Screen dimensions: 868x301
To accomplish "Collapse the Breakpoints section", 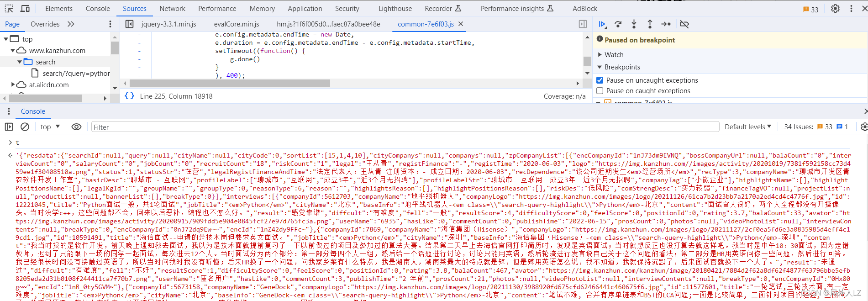I will (600, 67).
